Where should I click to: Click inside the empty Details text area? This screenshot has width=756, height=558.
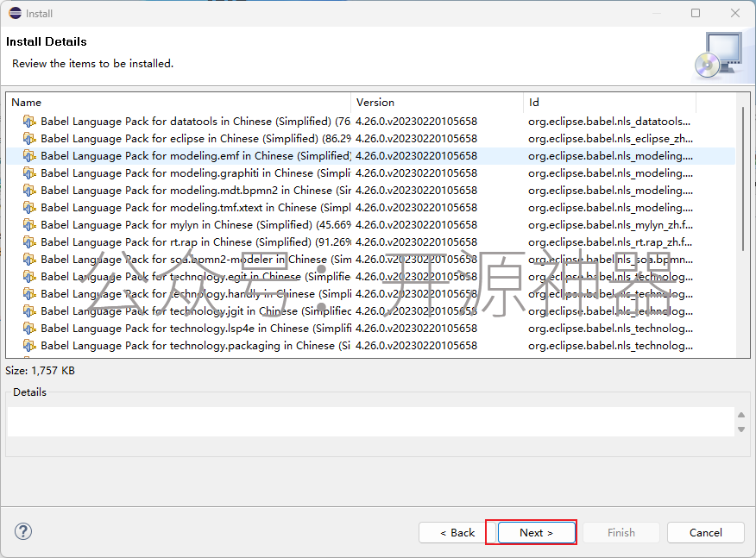pyautogui.click(x=371, y=422)
